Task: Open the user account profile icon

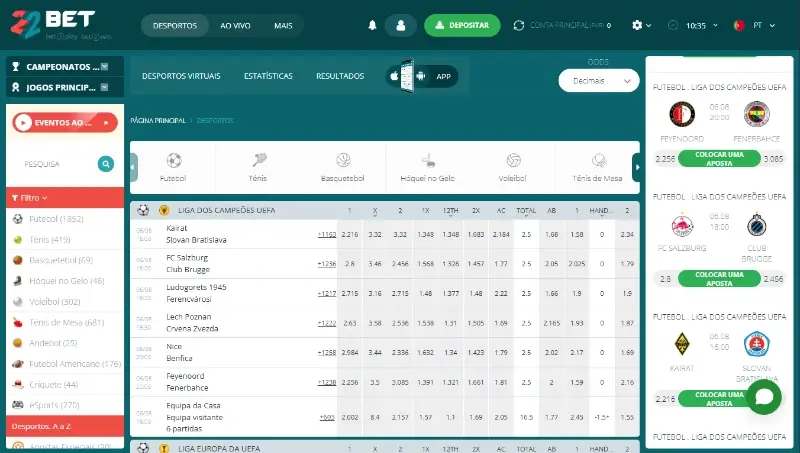Action: point(401,25)
